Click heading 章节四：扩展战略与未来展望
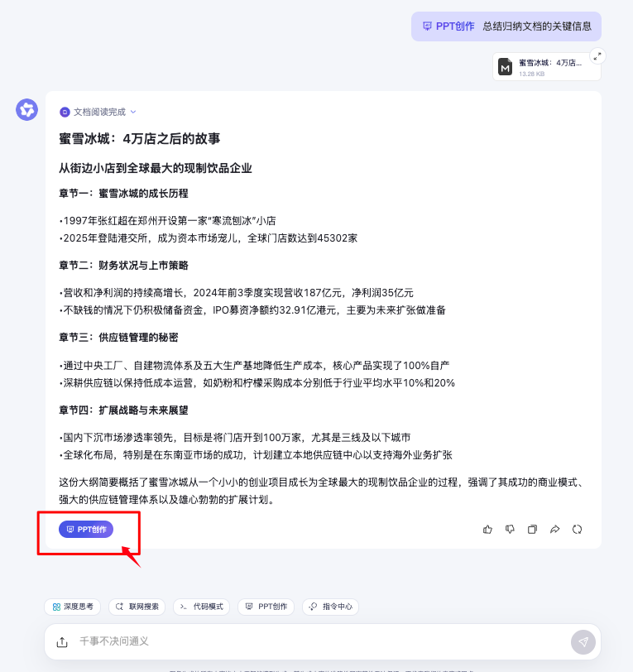The height and width of the screenshot is (672, 633). (123, 410)
